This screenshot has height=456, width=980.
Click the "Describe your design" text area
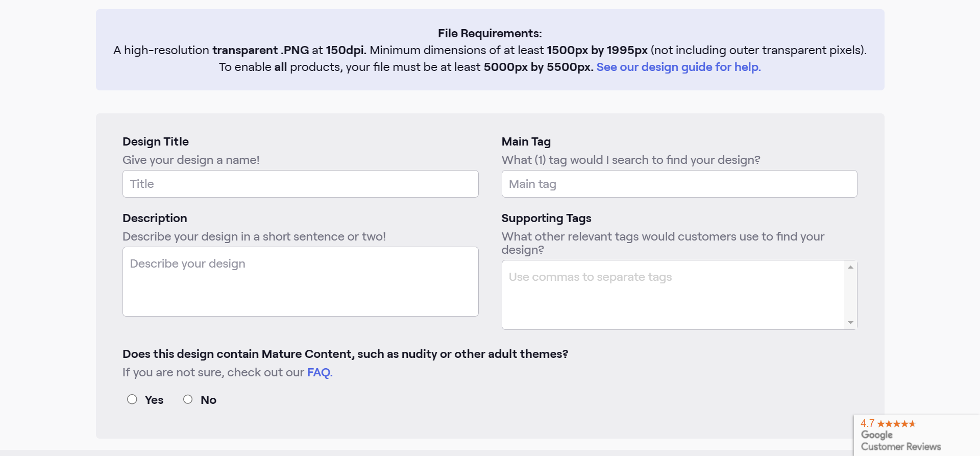point(301,281)
